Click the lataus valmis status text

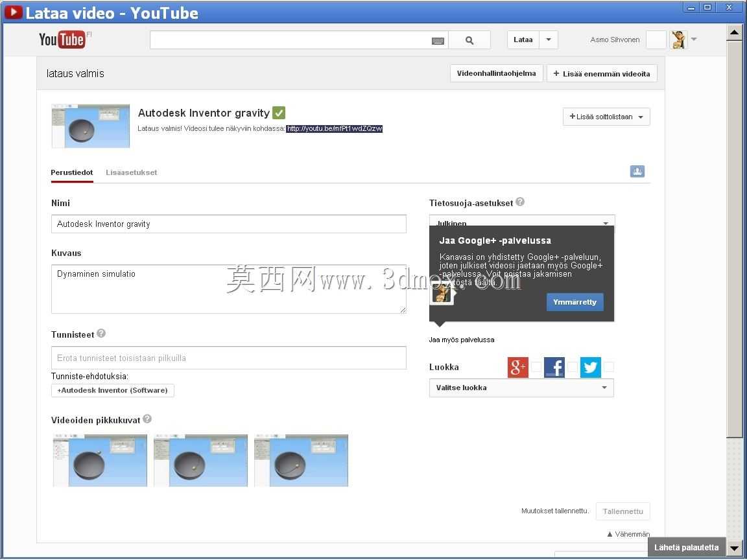click(75, 73)
